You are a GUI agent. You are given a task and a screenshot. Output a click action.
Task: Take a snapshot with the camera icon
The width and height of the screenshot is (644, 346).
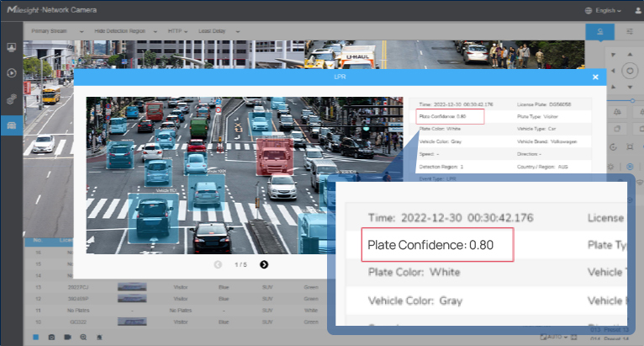coord(51,337)
